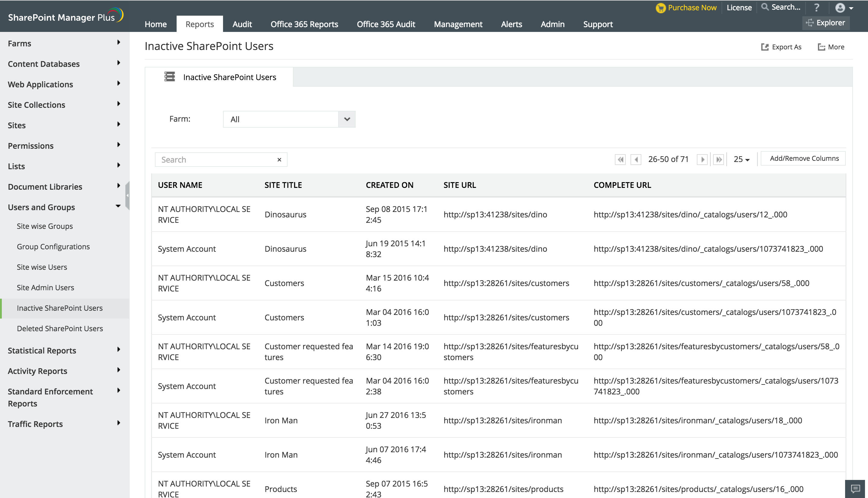Screen dimensions: 868x498
Task: Open the help question mark icon
Action: point(817,8)
